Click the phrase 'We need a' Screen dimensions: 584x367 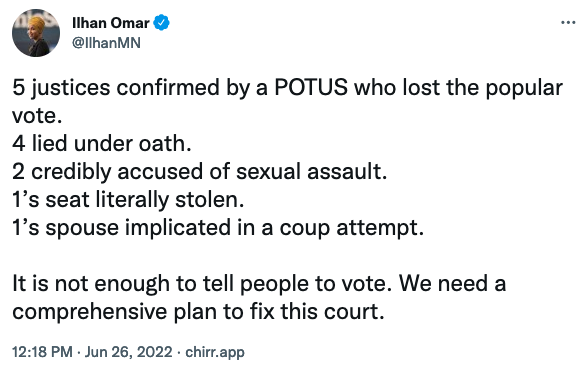(x=453, y=283)
